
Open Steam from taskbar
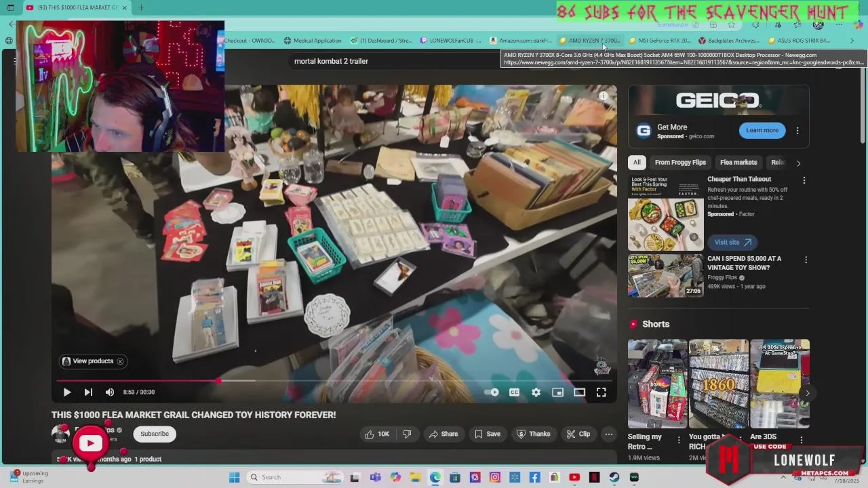[614, 477]
